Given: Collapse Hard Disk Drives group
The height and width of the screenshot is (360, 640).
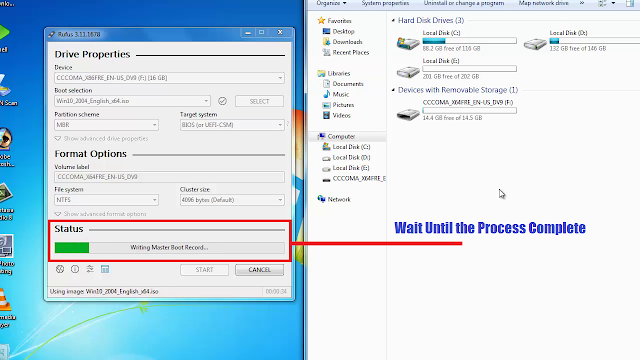Looking at the screenshot, I should pos(393,20).
